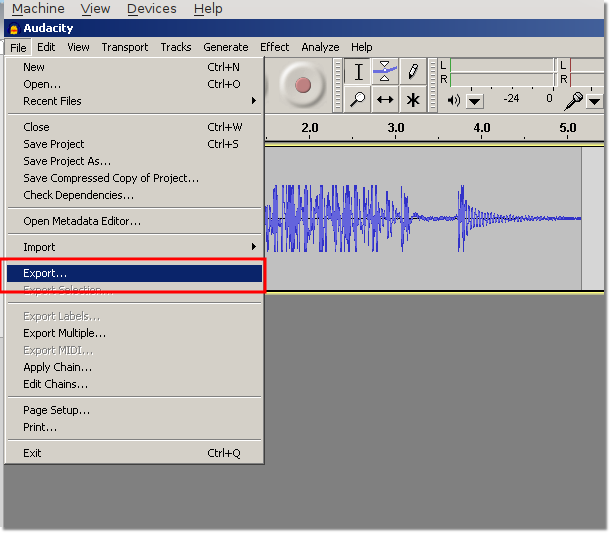The height and width of the screenshot is (533, 610).
Task: Select the Zoom magnifier tool
Action: coord(359,99)
